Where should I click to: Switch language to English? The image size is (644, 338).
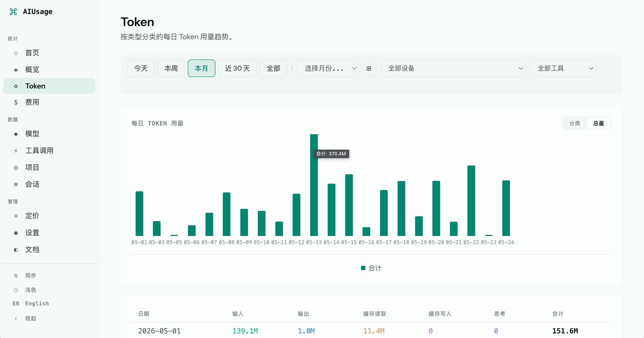(x=49, y=304)
